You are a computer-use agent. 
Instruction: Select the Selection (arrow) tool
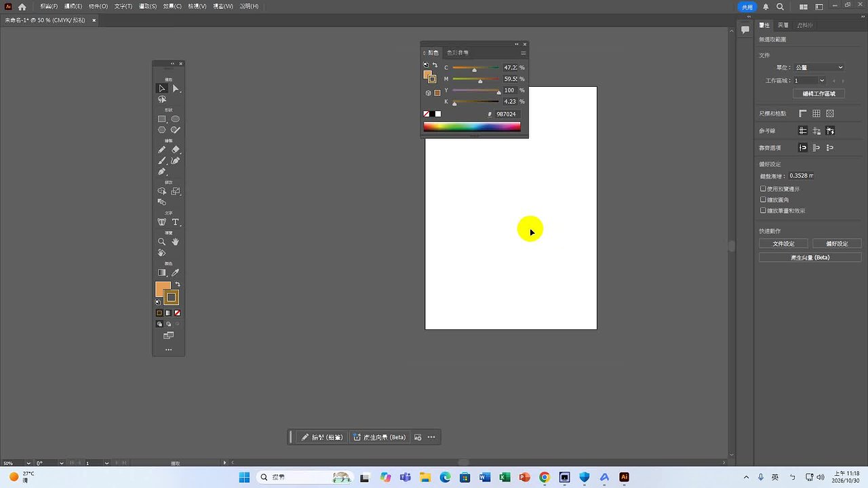click(x=161, y=88)
